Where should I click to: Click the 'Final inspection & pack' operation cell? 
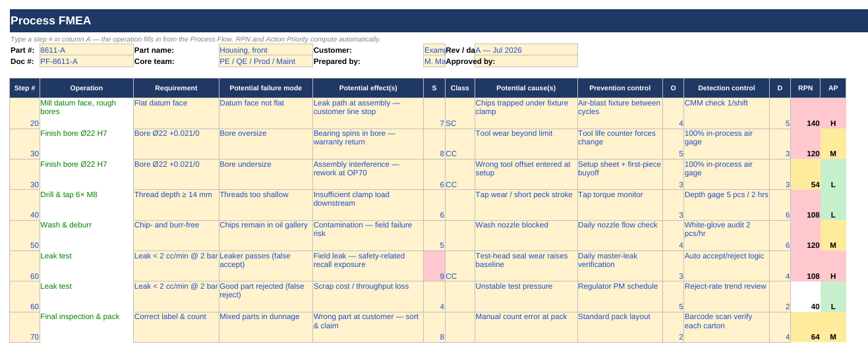pyautogui.click(x=86, y=327)
